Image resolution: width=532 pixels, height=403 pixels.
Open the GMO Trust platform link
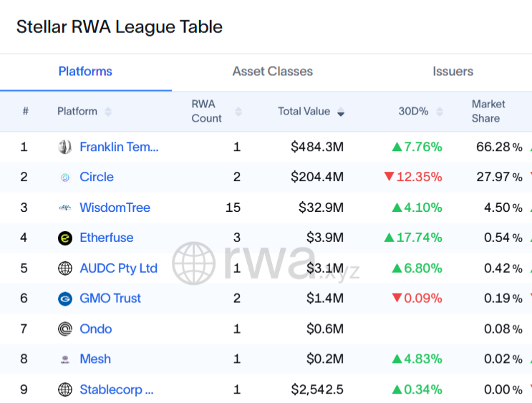pyautogui.click(x=110, y=298)
